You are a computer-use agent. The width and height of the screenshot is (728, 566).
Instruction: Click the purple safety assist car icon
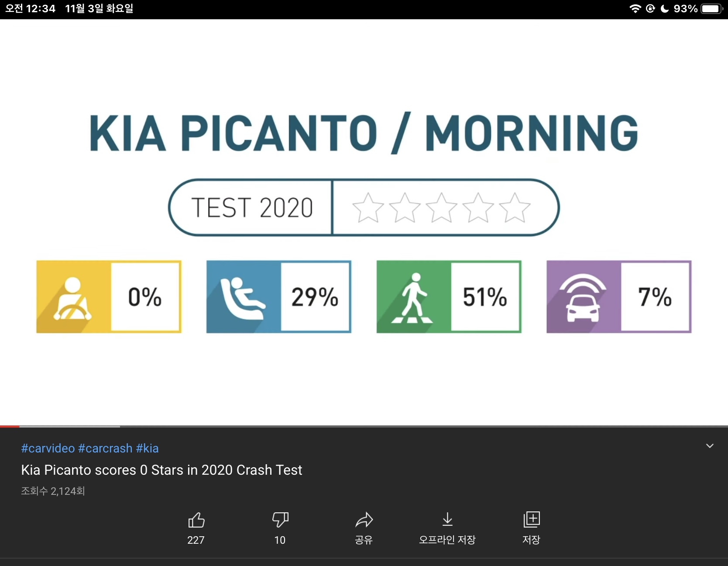tap(583, 297)
